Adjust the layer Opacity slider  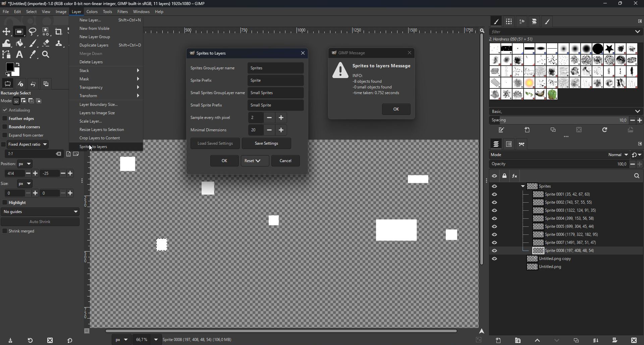tap(559, 164)
